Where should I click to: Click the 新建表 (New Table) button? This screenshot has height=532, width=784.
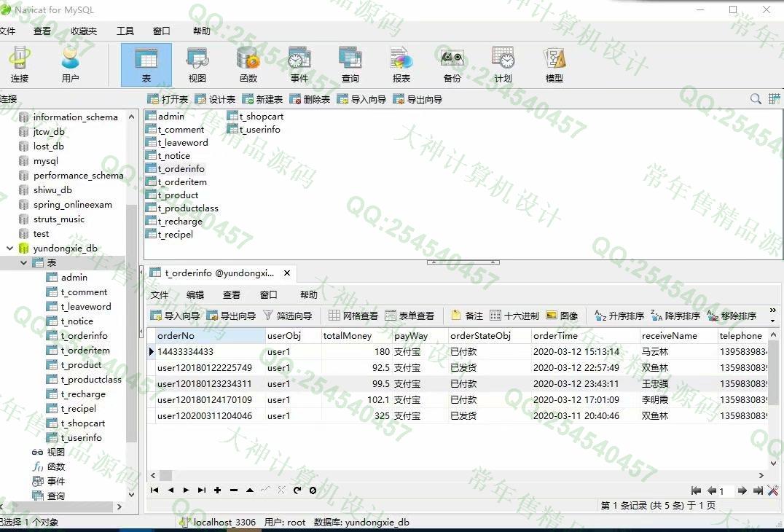coord(262,99)
